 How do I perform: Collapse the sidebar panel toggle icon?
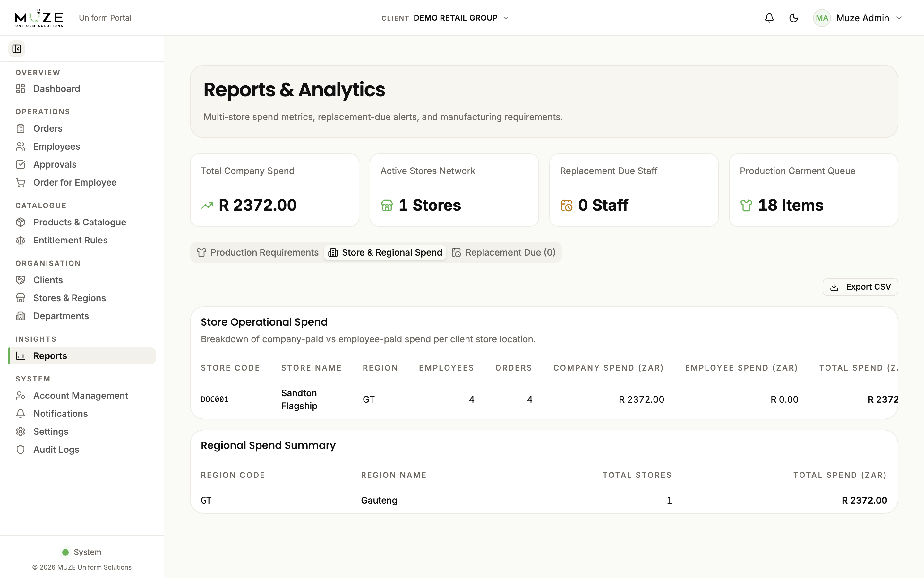coord(17,49)
